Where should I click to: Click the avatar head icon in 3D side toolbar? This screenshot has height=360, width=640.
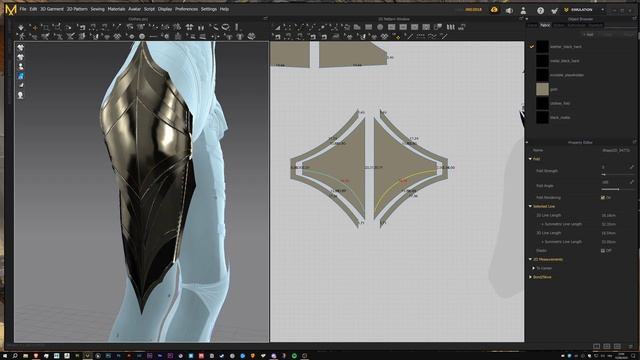[x=20, y=95]
